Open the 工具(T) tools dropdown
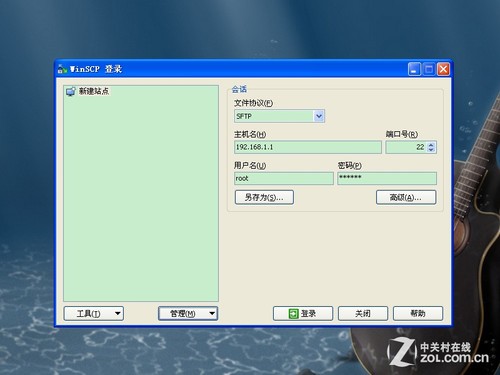The width and height of the screenshot is (500, 375). (x=94, y=314)
